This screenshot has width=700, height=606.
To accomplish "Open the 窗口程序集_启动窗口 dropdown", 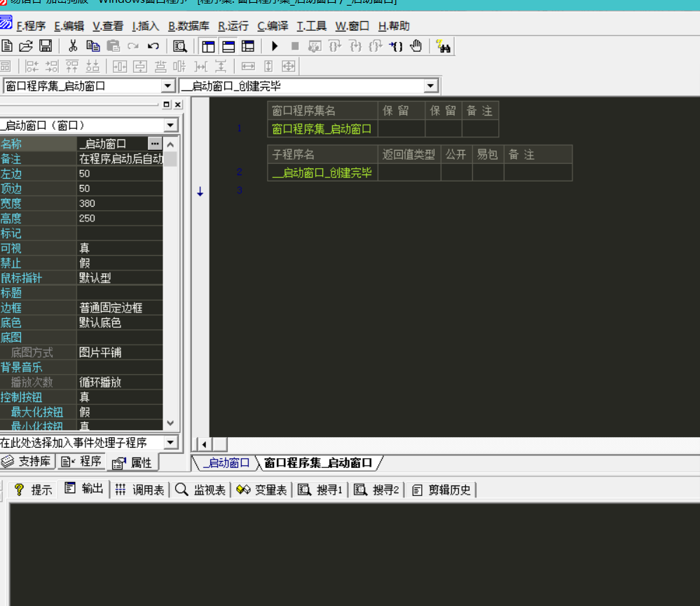I will pyautogui.click(x=167, y=85).
